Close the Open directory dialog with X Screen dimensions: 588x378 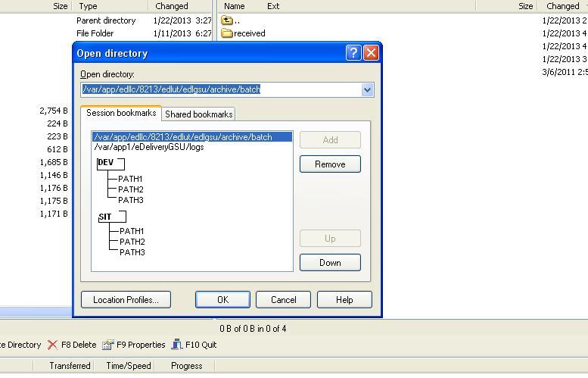point(371,53)
